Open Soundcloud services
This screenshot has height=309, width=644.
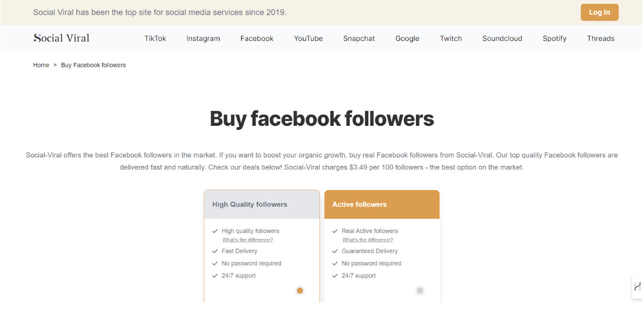(x=502, y=39)
